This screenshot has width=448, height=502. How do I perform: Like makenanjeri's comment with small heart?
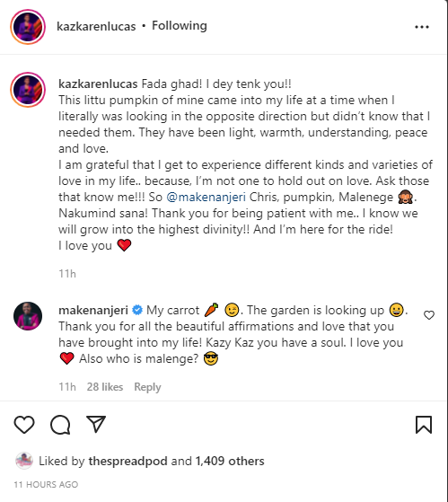429,315
